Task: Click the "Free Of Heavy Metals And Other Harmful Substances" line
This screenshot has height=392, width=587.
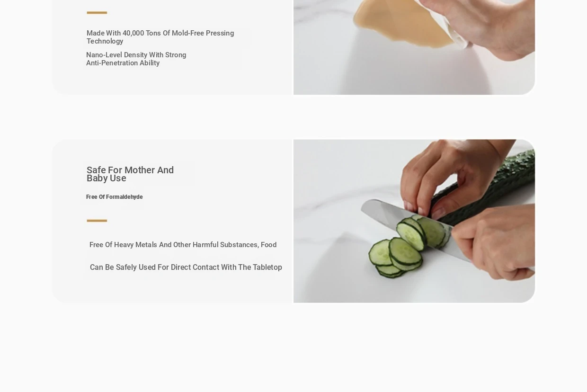Action: click(x=183, y=245)
